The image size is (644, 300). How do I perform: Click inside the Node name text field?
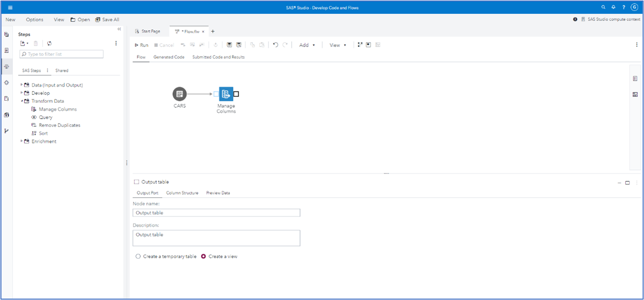coord(216,213)
